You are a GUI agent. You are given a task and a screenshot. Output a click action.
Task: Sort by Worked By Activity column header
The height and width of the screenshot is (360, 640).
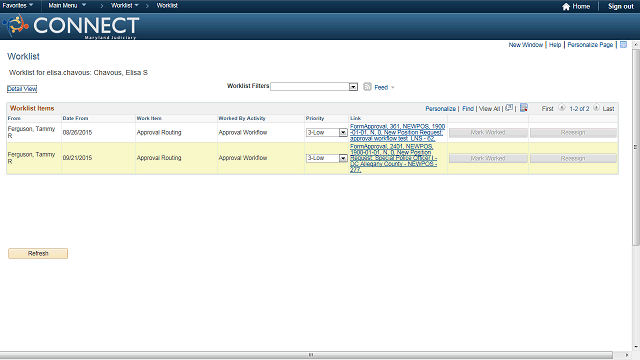click(x=242, y=118)
